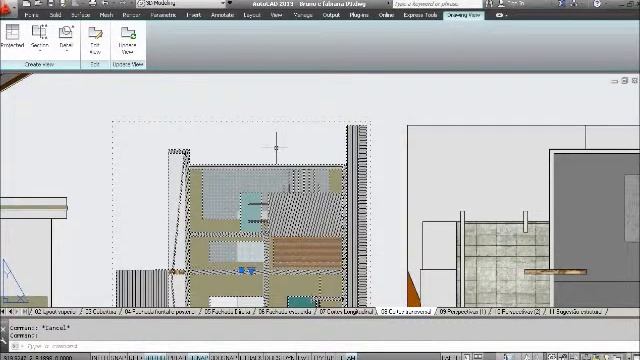
Task: Click the keyword search input field
Action: tap(437, 4)
